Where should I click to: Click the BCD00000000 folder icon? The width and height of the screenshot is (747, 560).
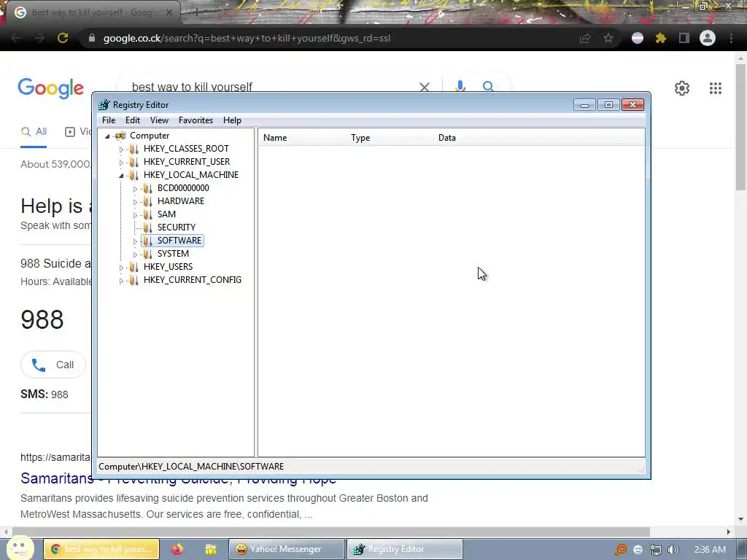[147, 188]
